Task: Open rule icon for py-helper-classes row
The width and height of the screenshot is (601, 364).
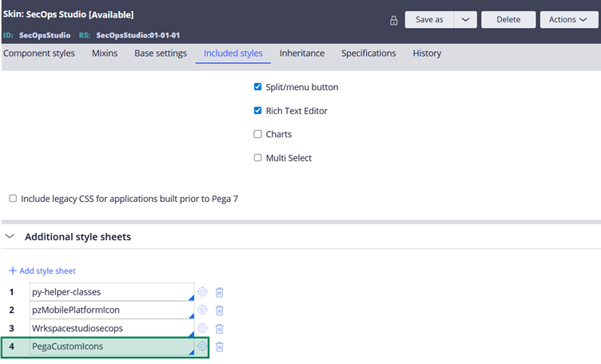Action: [202, 291]
